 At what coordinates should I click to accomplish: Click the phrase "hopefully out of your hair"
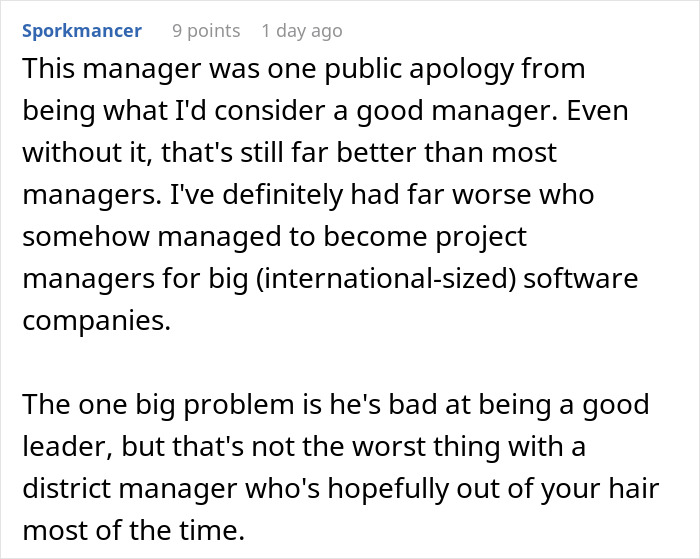[493, 489]
